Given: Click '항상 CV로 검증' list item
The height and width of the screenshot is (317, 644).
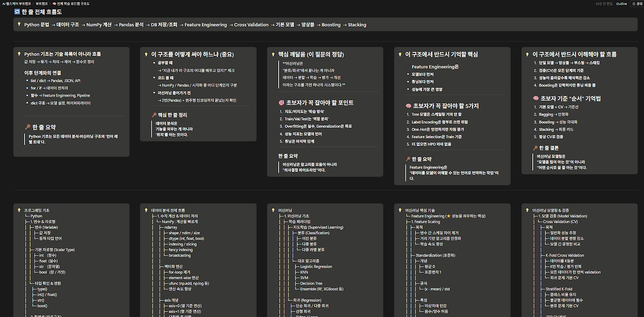Looking at the screenshot, I should pos(551,137).
